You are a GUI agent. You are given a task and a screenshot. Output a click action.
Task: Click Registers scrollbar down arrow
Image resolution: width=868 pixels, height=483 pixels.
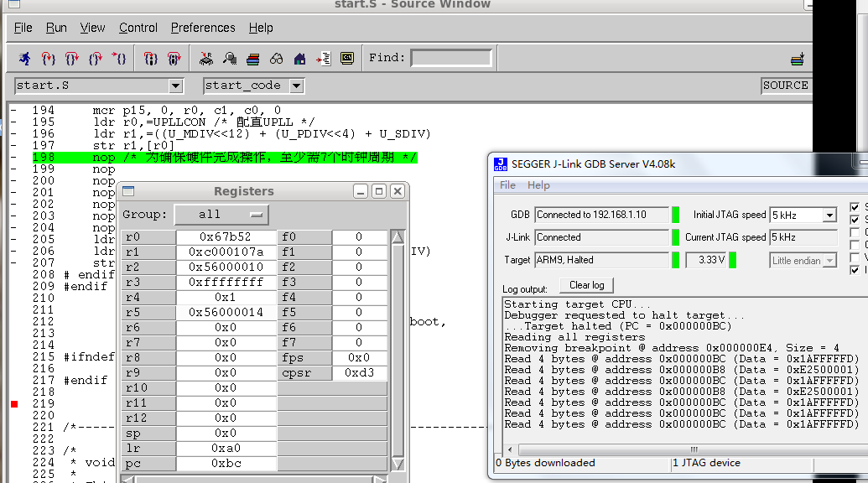[398, 463]
